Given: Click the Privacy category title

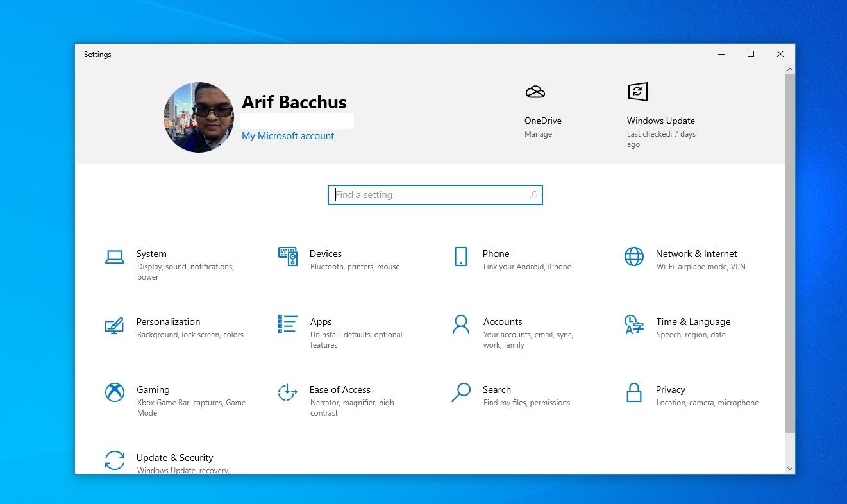Looking at the screenshot, I should [x=671, y=390].
